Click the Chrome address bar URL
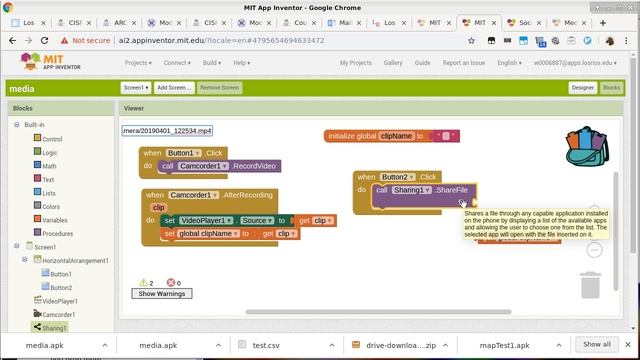640x360 pixels. tap(222, 40)
